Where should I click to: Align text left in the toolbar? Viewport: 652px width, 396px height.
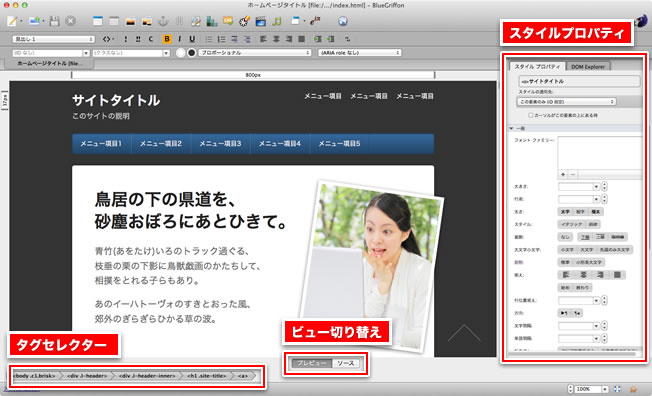coord(264,39)
